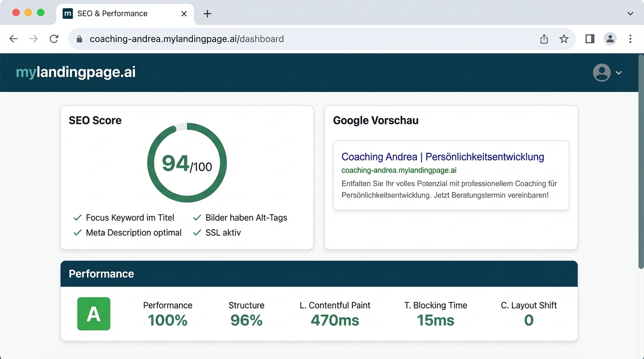
Task: Open the Chrome three-dot menu
Action: click(x=630, y=39)
